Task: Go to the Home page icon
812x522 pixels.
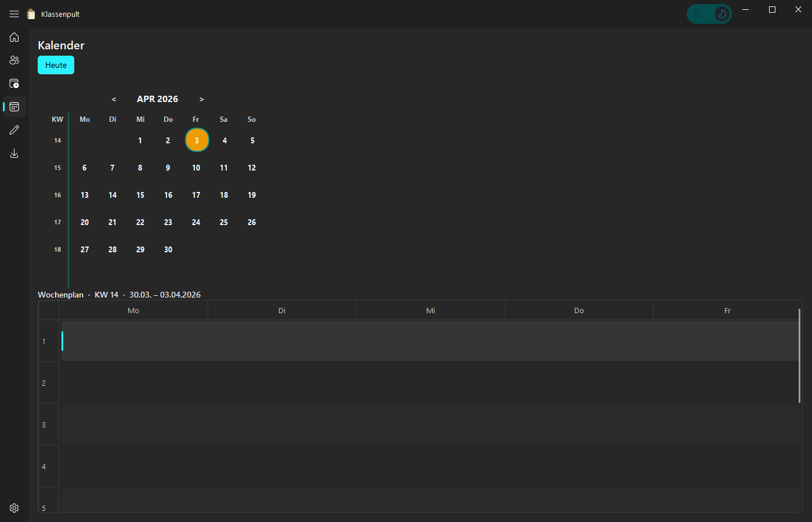Action: pyautogui.click(x=14, y=37)
